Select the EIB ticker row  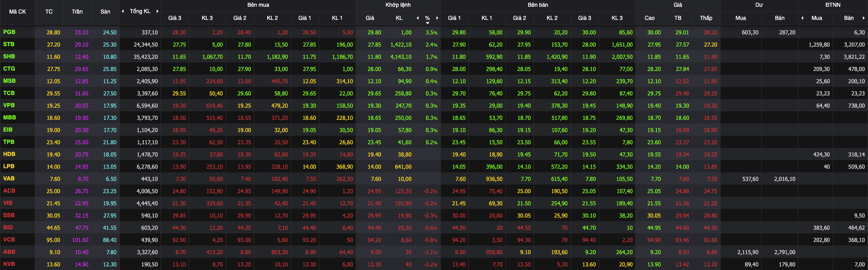pyautogui.click(x=434, y=130)
